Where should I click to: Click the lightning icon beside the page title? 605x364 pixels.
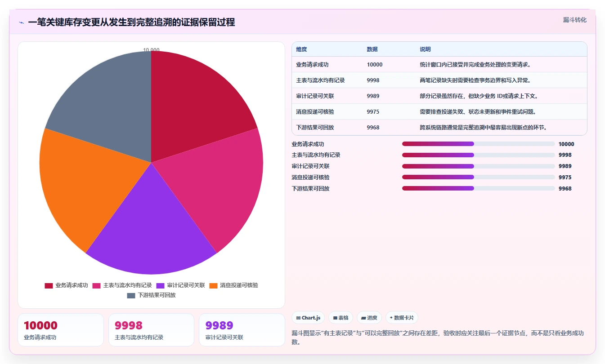[x=21, y=22]
